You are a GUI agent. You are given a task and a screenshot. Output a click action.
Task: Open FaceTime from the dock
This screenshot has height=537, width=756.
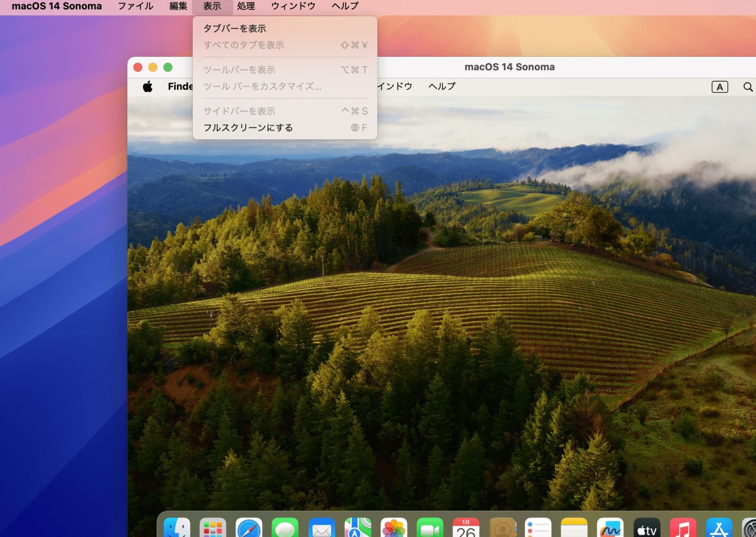click(x=430, y=528)
